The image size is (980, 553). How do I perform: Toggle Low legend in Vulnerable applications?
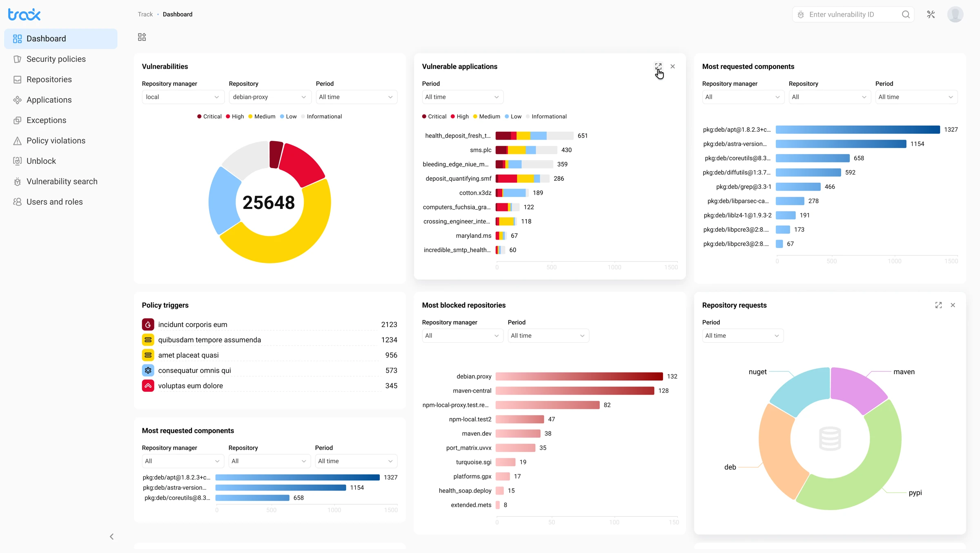[x=513, y=117]
